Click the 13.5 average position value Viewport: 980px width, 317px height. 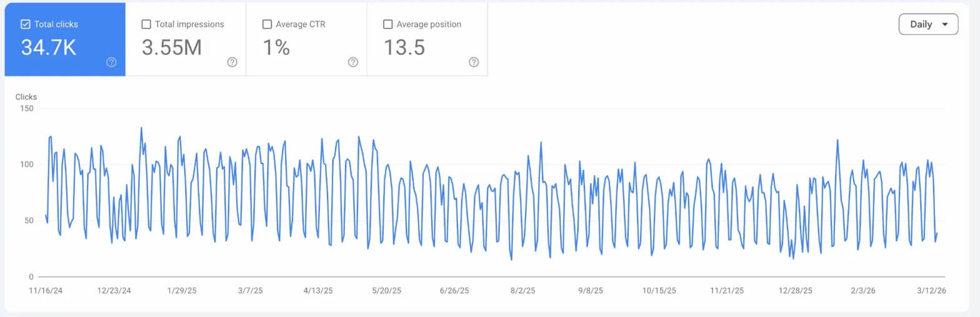point(404,48)
